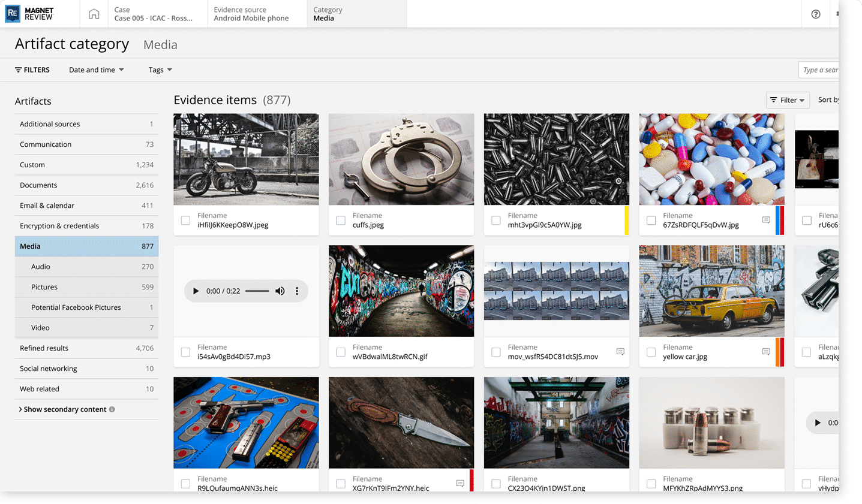Open comment icon on 67ZsRDFQLF5qDvW.jpg
862x504 pixels.
click(766, 220)
